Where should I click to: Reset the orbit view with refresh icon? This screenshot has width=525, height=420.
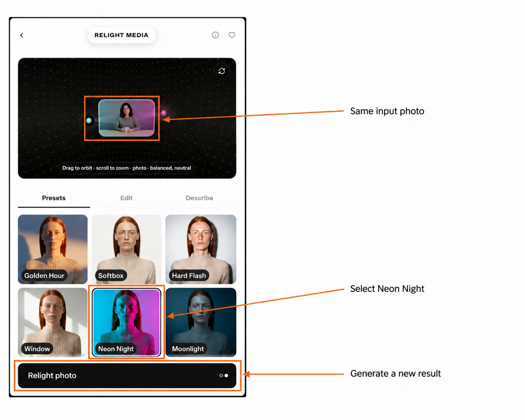[222, 71]
